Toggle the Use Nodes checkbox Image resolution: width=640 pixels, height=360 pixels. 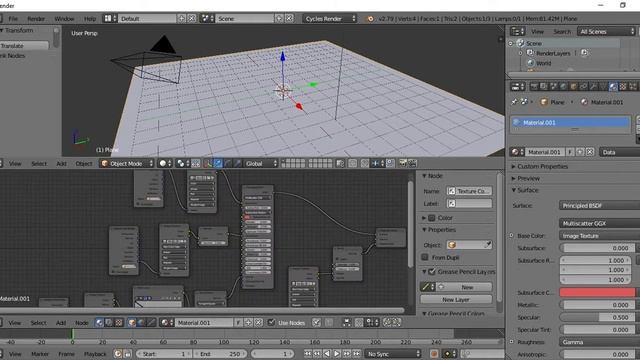point(271,322)
